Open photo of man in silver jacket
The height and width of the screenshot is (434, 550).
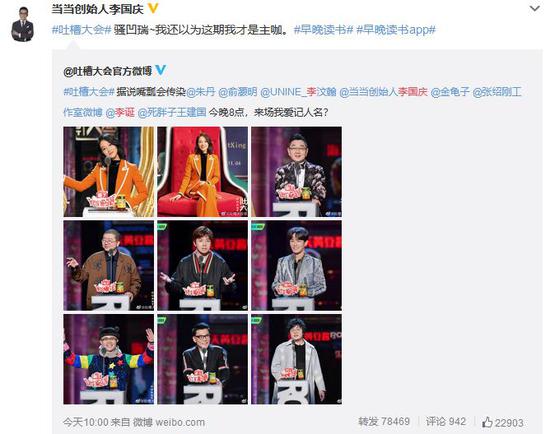click(x=296, y=266)
